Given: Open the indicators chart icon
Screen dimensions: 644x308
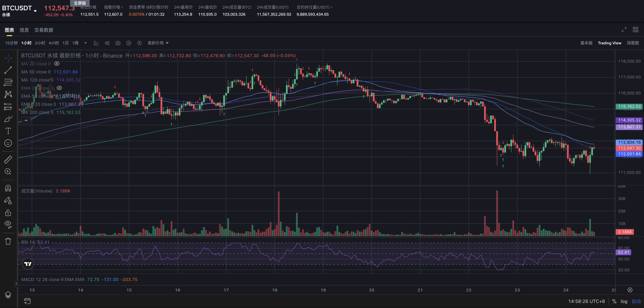Looking at the screenshot, I should pyautogui.click(x=96, y=43).
